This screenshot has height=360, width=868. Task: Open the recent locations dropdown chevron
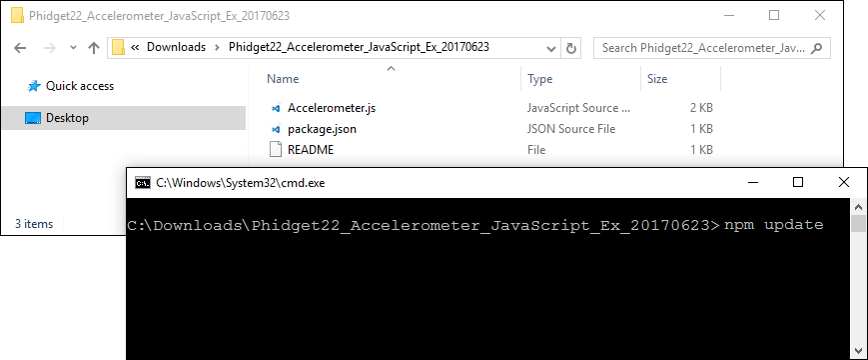pyautogui.click(x=73, y=48)
